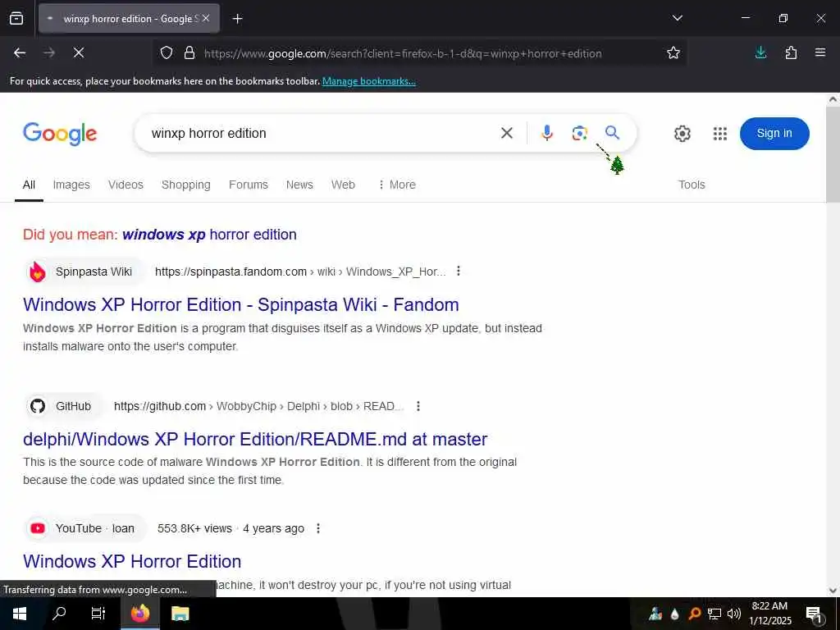Click the GitHub site name

[73, 406]
